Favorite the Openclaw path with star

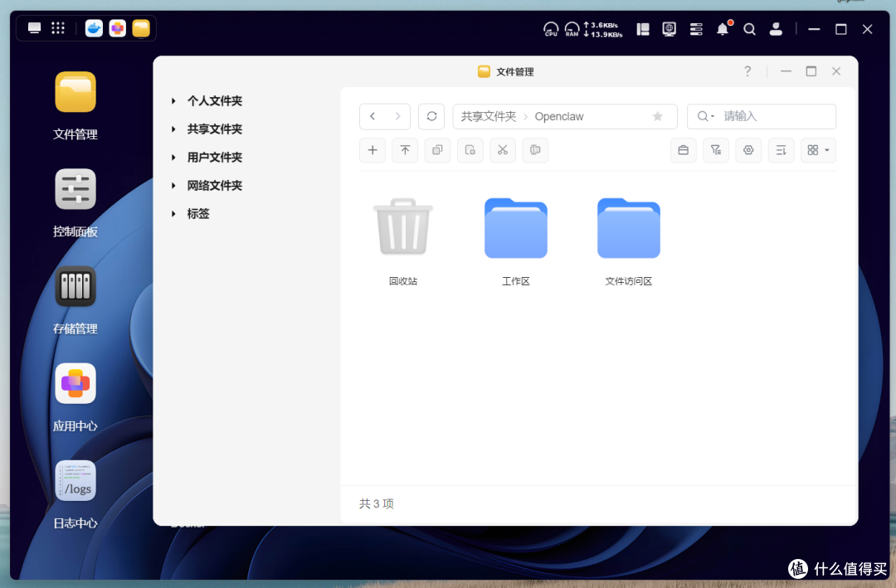tap(658, 117)
